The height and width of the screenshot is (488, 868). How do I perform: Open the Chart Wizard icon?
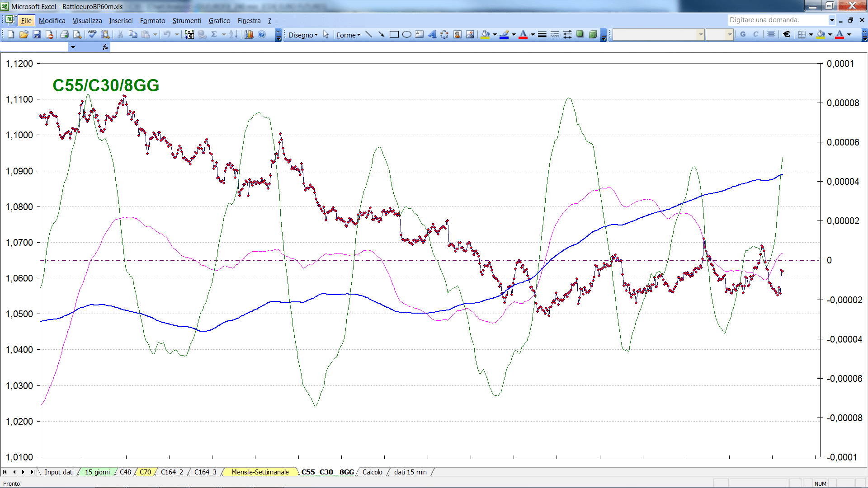tap(249, 34)
